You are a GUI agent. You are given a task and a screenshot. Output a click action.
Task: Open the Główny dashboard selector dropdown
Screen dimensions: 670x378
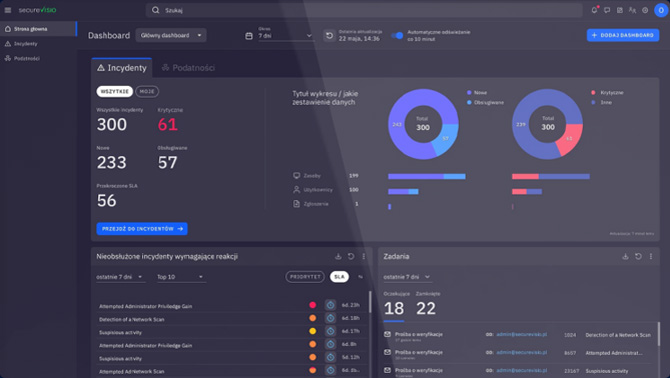pos(171,35)
